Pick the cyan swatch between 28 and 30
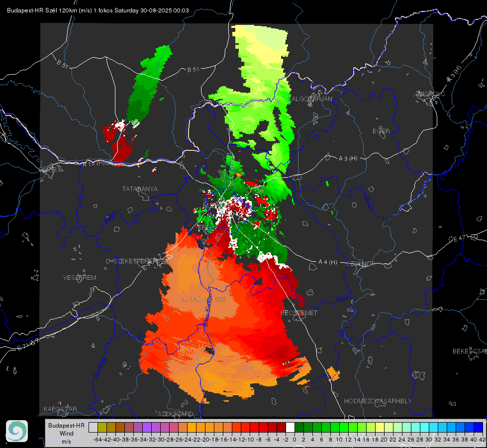The height and width of the screenshot is (448, 487). tap(424, 427)
